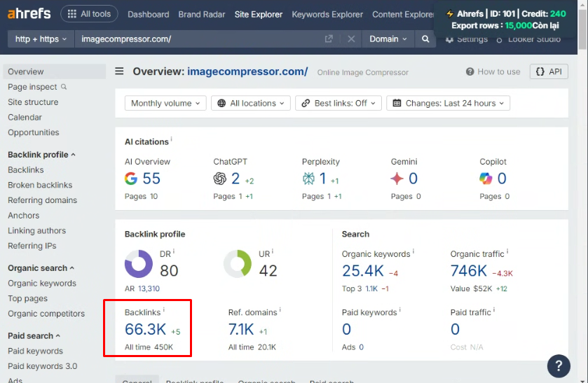The height and width of the screenshot is (383, 588).
Task: Collapse the Paid search sidebar section
Action: [34, 336]
